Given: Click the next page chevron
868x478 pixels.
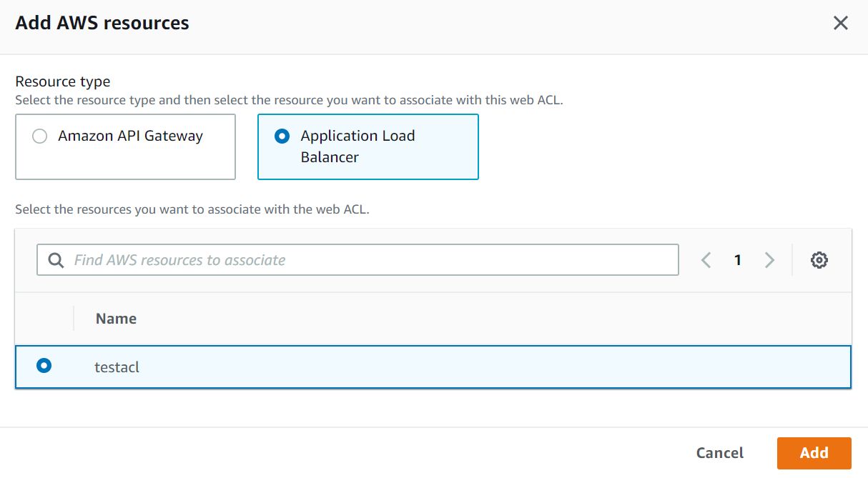Looking at the screenshot, I should [x=770, y=259].
